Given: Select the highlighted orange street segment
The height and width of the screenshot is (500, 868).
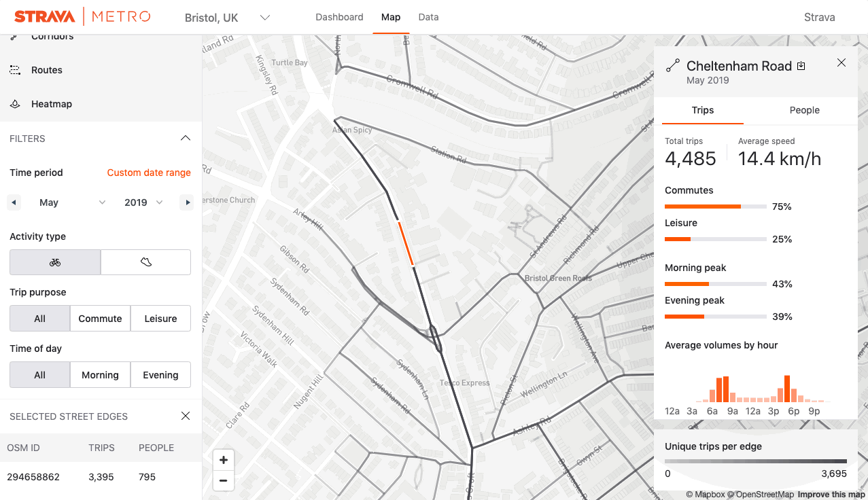Looking at the screenshot, I should [x=405, y=243].
